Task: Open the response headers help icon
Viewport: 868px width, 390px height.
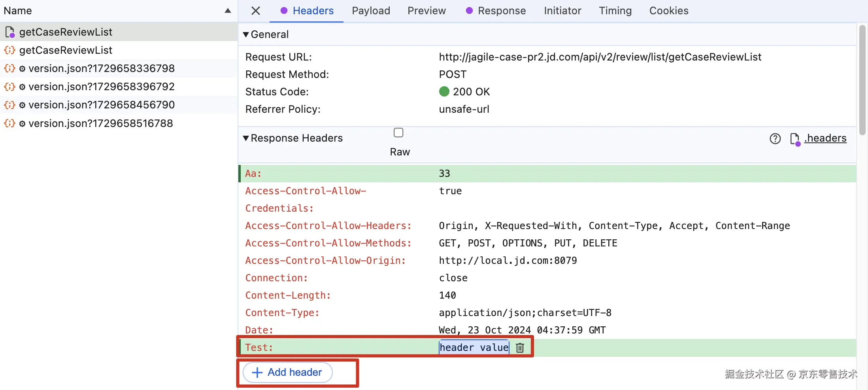Action: (x=775, y=138)
